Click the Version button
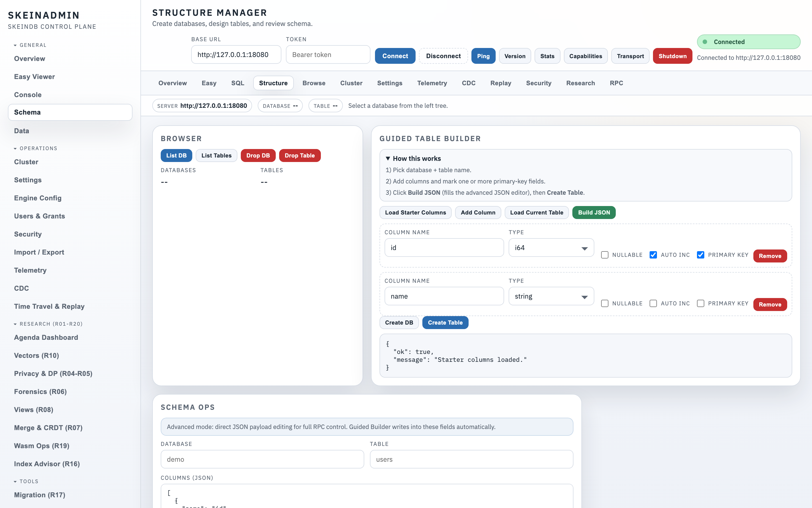Screen dimensions: 812x508 tap(515, 56)
